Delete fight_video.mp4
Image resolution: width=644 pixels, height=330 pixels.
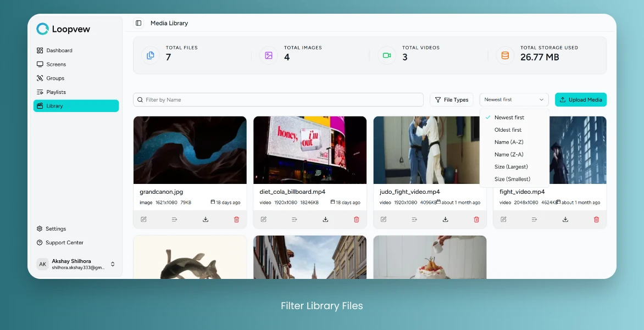(x=596, y=220)
